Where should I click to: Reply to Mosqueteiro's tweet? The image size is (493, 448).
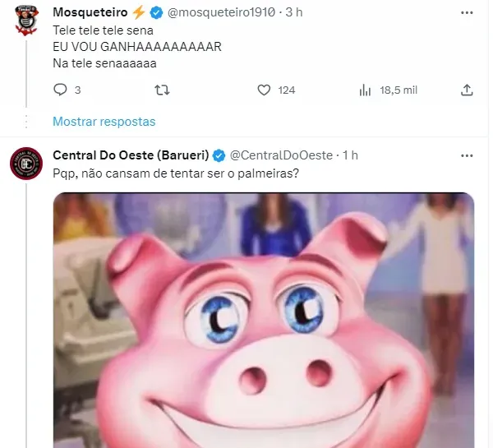pos(60,90)
